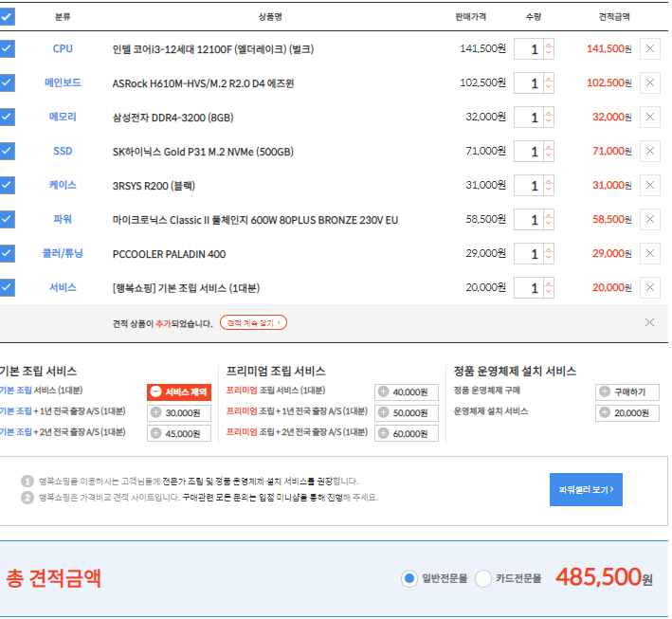The width and height of the screenshot is (672, 619).
Task: Click the 인텔 코어i3-12세대 12100F product name
Action: (213, 49)
